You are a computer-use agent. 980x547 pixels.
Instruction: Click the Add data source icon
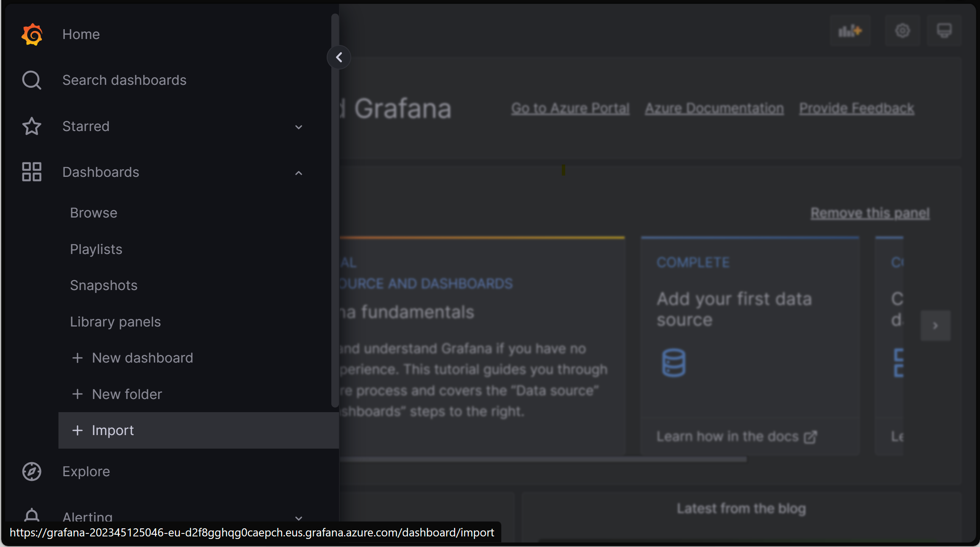[673, 362]
